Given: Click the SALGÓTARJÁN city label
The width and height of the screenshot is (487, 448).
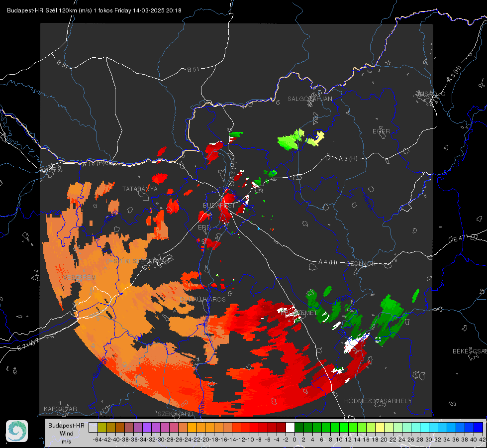Looking at the screenshot, I should [x=309, y=99].
